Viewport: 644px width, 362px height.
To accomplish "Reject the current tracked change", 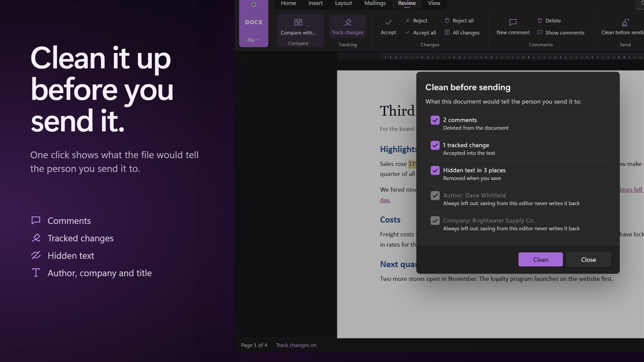I will tap(416, 21).
